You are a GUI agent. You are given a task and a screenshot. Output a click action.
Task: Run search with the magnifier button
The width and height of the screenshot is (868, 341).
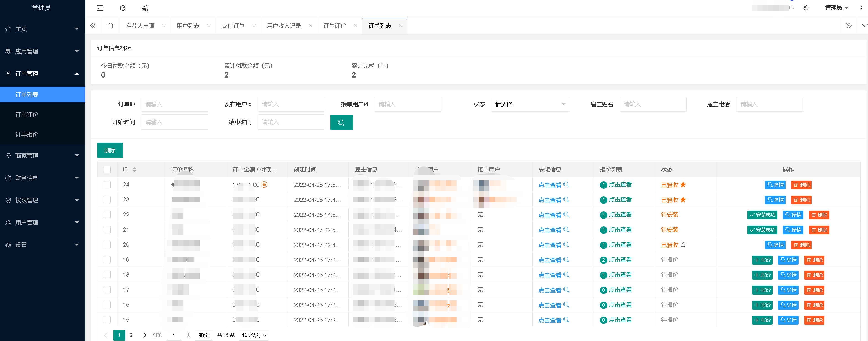pos(342,122)
